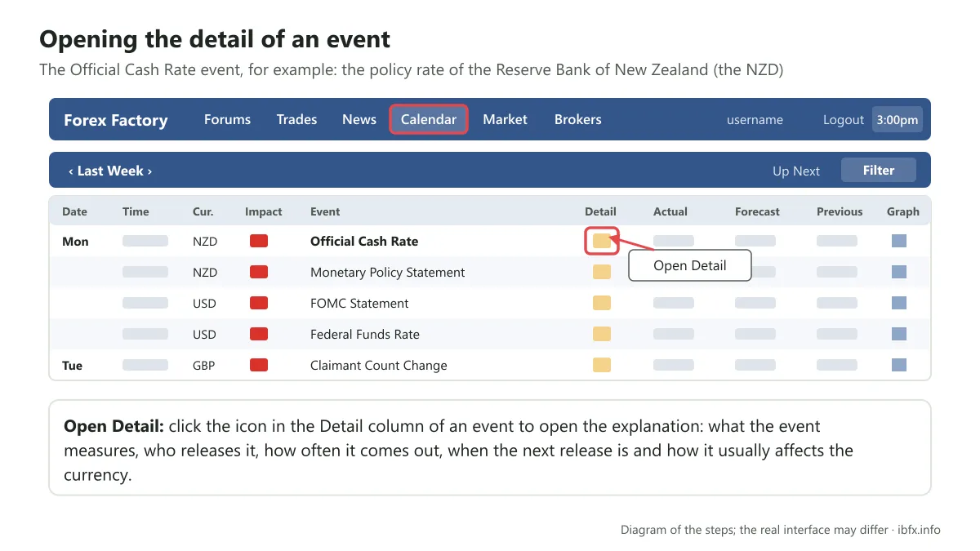Click the Time column header
980x551 pixels.
[x=136, y=211]
